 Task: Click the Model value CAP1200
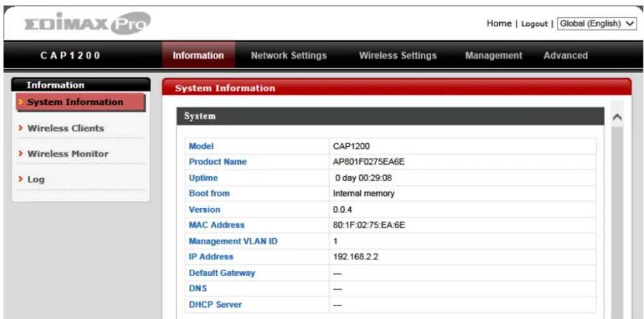click(x=352, y=146)
